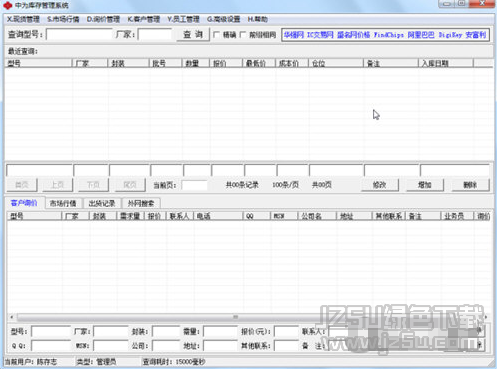Switch to the 市场行情 tab

63,203
